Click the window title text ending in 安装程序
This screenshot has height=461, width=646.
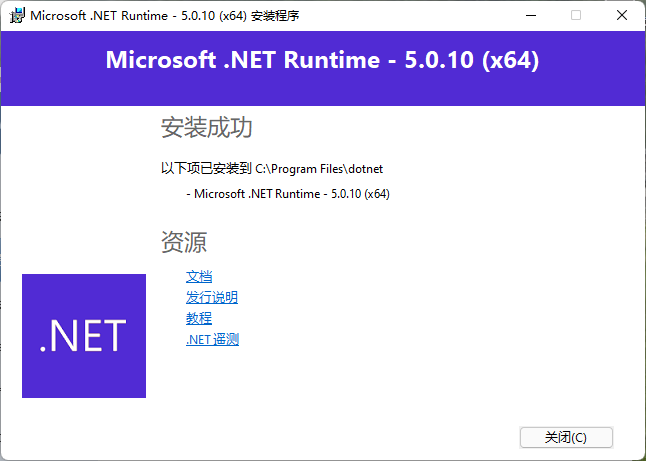pyautogui.click(x=165, y=16)
